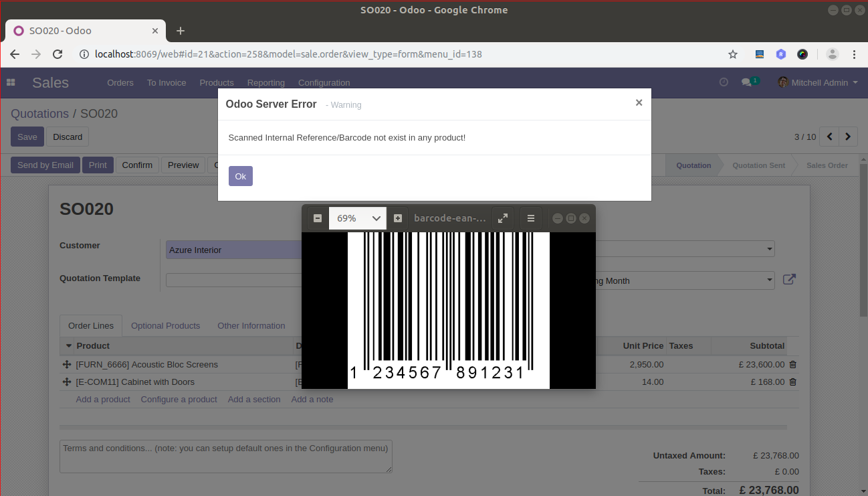Open the Mitchell Admin user menu
The width and height of the screenshot is (868, 496).
(x=818, y=82)
